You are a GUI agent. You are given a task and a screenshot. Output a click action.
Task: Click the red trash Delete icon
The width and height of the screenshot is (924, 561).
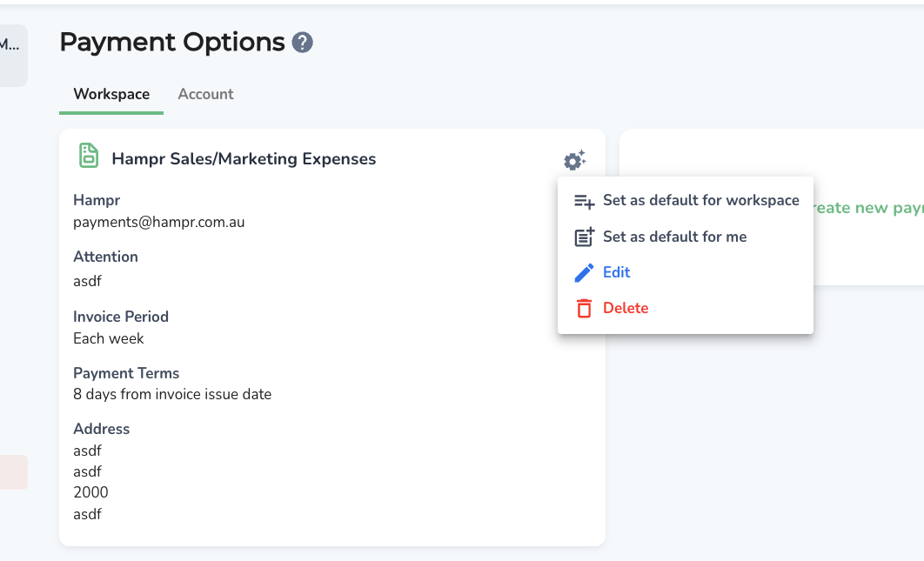(x=584, y=308)
